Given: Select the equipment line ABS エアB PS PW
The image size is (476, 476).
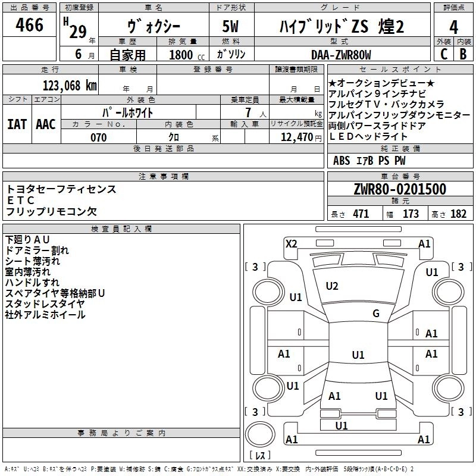Looking at the screenshot, I should pyautogui.click(x=369, y=161).
